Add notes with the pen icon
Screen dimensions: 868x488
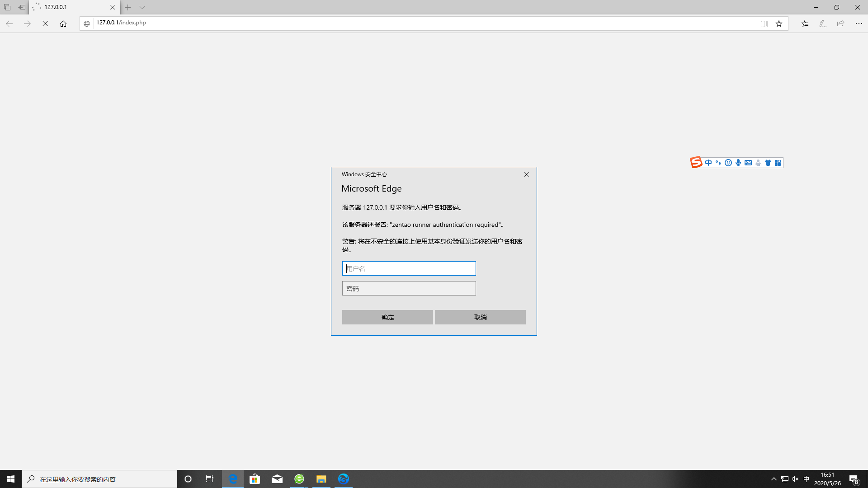pyautogui.click(x=823, y=23)
